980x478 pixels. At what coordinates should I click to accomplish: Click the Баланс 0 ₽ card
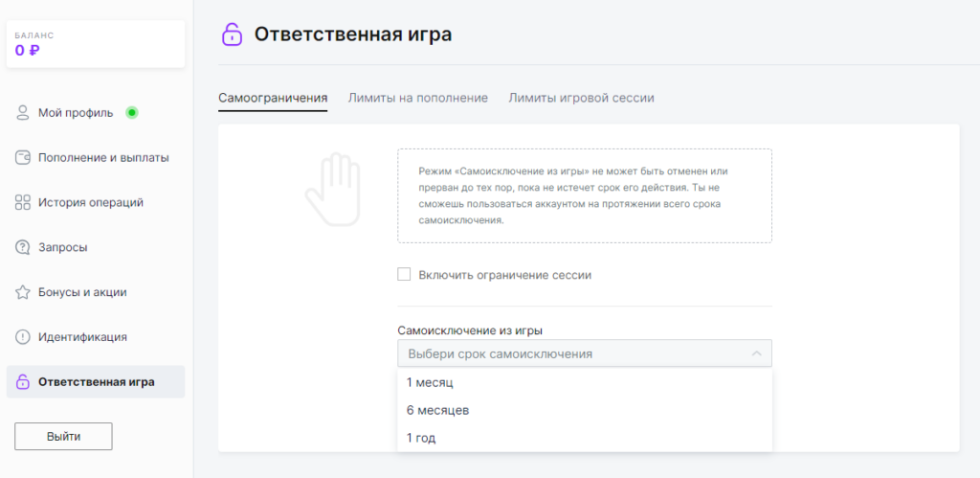[96, 44]
